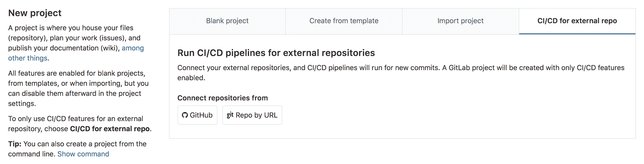Click the bold CI/CD for external repo sidebar text
Image resolution: width=644 pixels, height=164 pixels.
(x=110, y=129)
